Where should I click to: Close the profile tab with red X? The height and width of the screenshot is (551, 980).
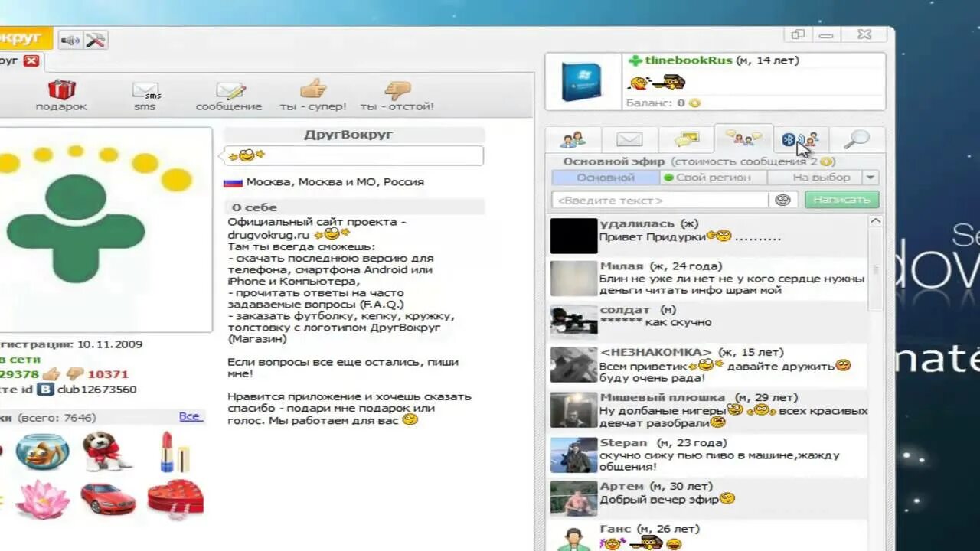31,60
